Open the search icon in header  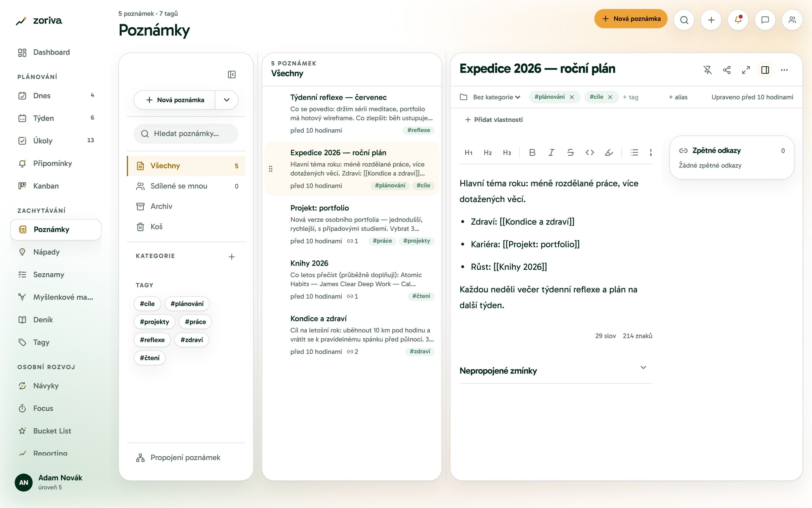point(684,20)
